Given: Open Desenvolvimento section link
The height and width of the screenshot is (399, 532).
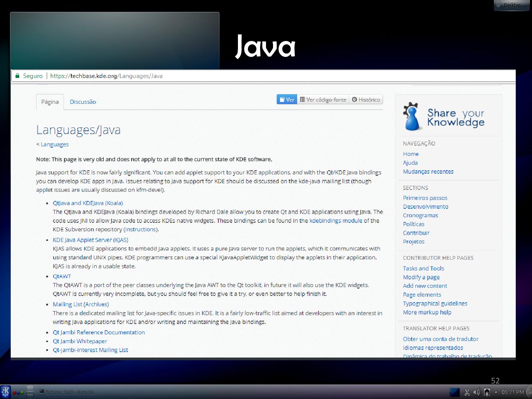Looking at the screenshot, I should (x=426, y=207).
